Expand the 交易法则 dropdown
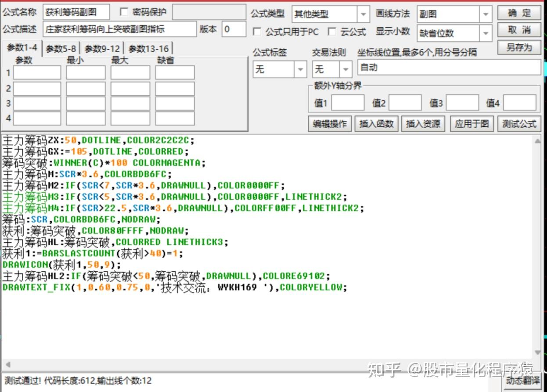The image size is (547, 392). tap(346, 69)
